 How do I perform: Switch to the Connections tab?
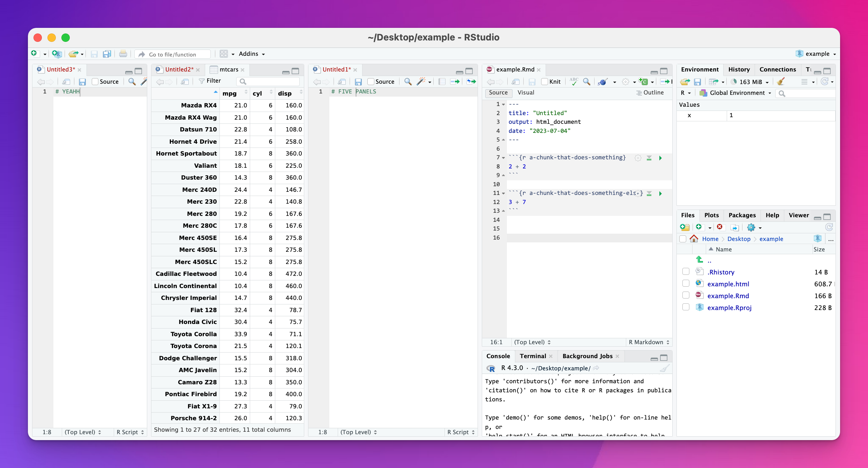[778, 69]
